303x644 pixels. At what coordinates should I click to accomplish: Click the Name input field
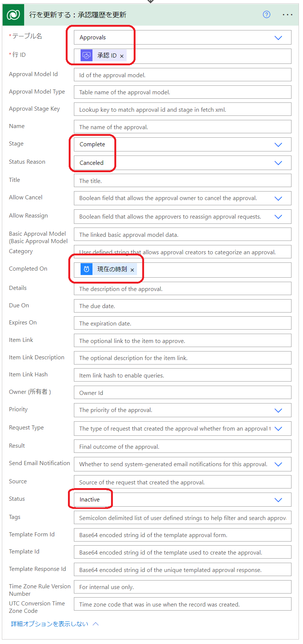[x=182, y=127]
